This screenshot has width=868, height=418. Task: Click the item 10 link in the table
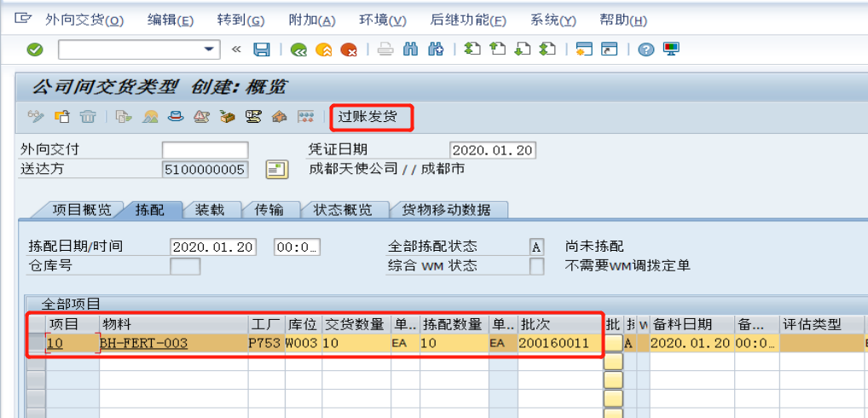point(55,343)
